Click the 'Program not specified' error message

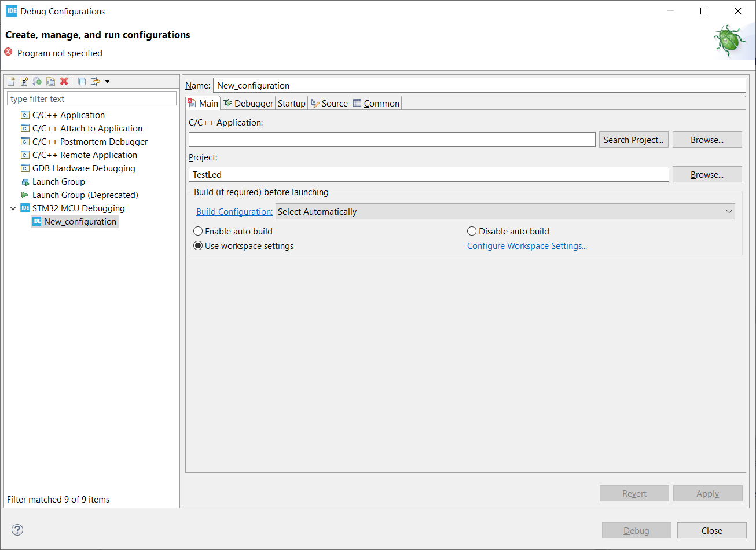(60, 53)
